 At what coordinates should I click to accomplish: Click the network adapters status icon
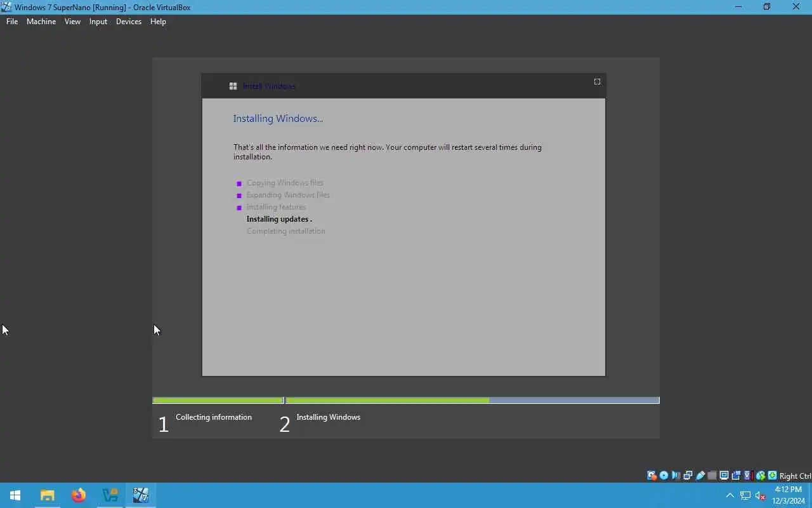coord(688,476)
